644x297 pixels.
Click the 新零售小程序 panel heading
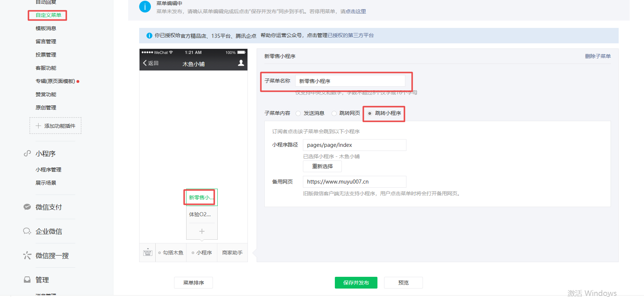(x=280, y=56)
